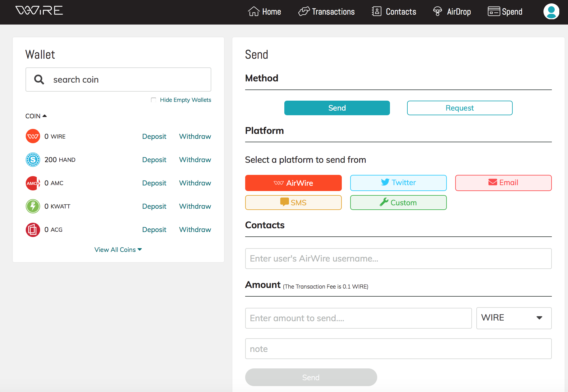Deposit into WIRE wallet
The image size is (568, 392).
click(x=154, y=136)
